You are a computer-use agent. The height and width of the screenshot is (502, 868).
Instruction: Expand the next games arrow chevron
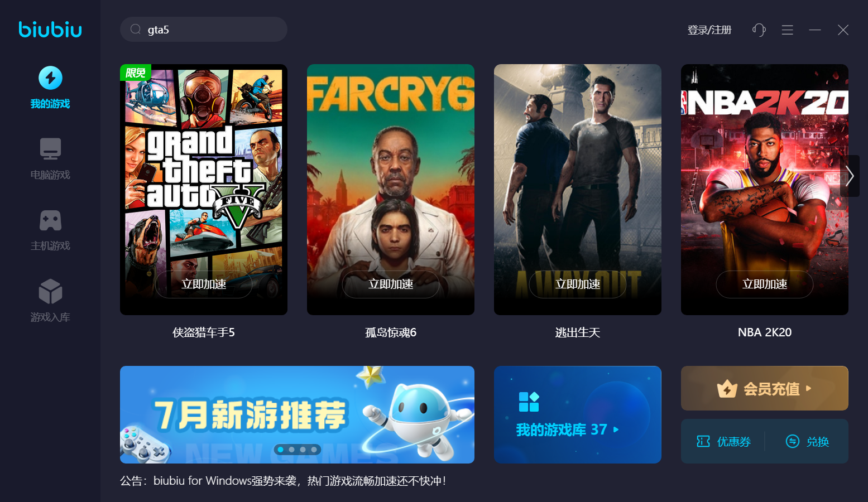[850, 176]
